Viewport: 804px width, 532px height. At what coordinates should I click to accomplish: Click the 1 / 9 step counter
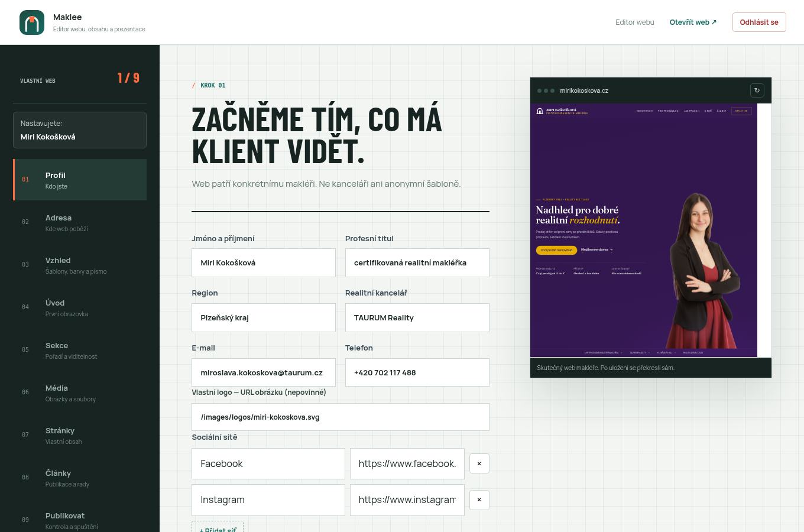(x=128, y=78)
